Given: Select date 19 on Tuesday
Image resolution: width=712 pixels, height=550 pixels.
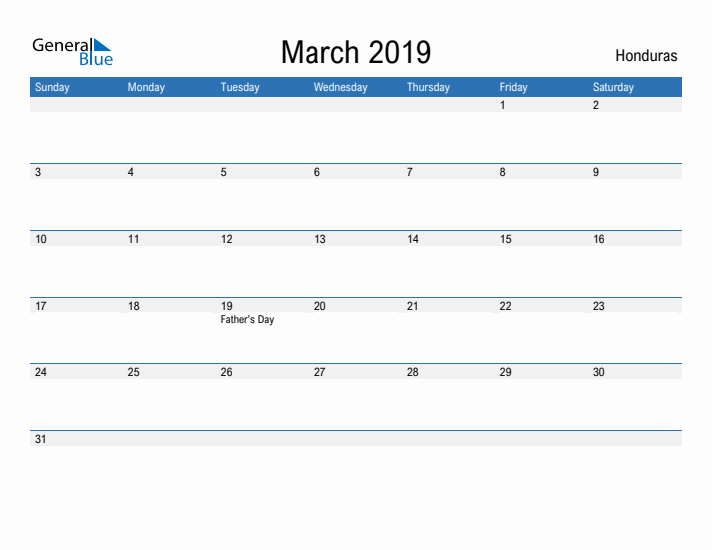Looking at the screenshot, I should point(227,306).
